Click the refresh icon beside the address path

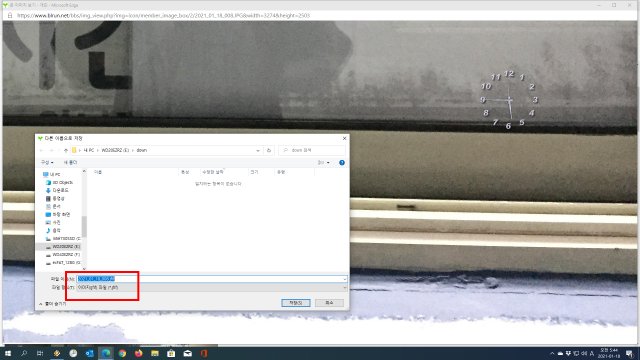(269, 150)
